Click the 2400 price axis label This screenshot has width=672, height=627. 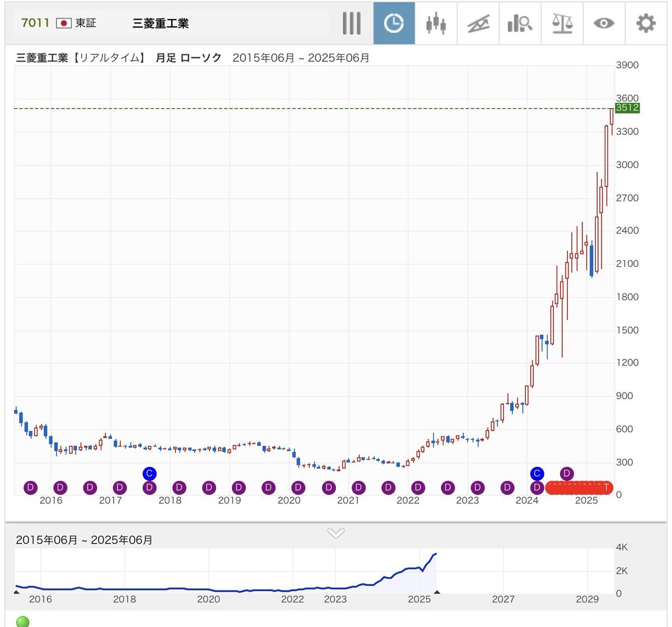pos(627,231)
